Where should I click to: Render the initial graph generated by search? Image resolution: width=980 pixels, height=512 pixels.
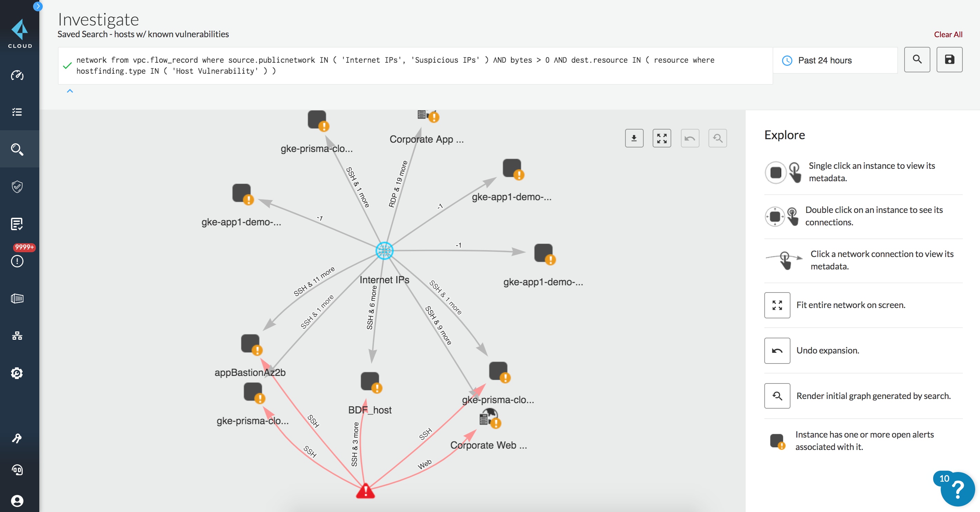[717, 138]
